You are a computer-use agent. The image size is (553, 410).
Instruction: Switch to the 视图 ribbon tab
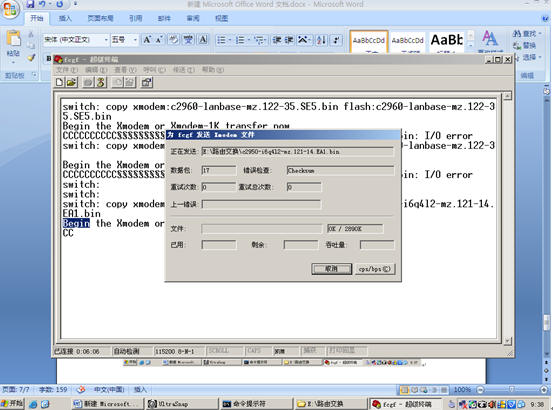221,18
